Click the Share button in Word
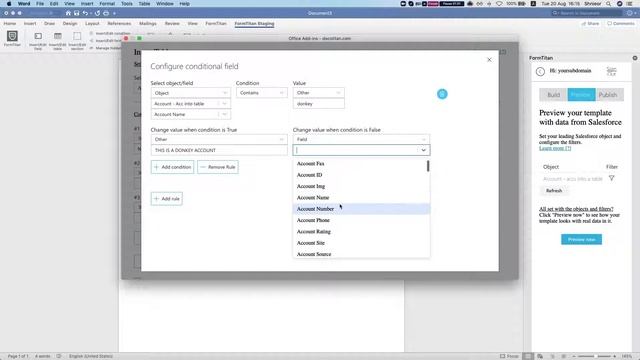Image resolution: width=640 pixels, height=360 pixels. 590,24
